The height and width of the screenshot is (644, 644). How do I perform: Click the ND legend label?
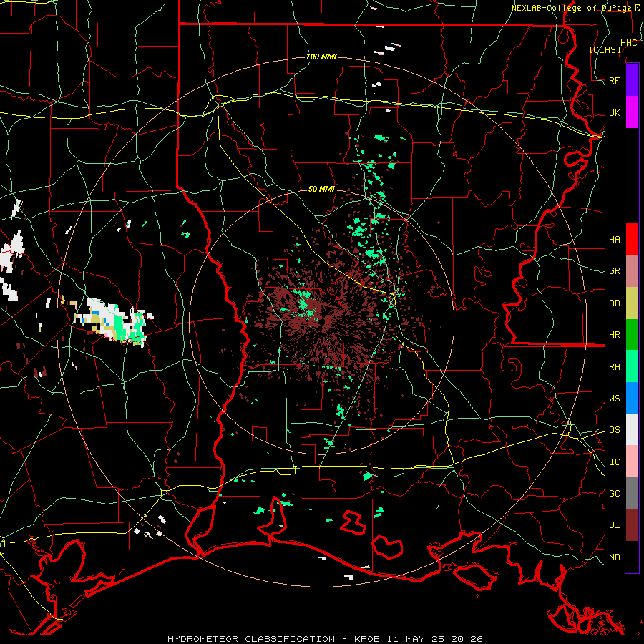click(x=614, y=557)
